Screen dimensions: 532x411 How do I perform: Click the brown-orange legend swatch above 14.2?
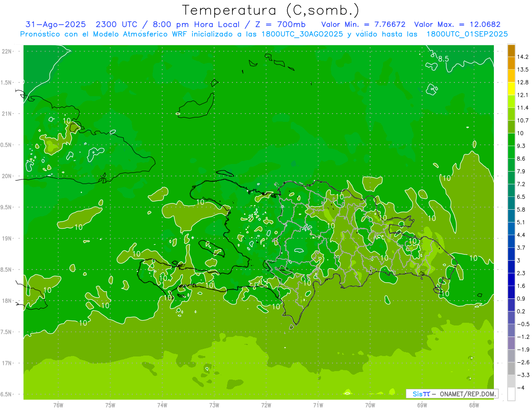pos(511,51)
